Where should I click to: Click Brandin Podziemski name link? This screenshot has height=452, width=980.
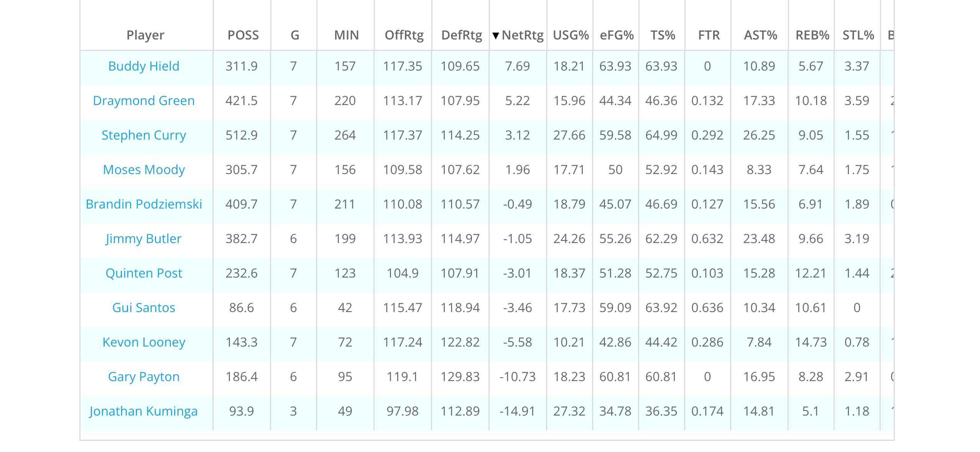click(x=144, y=204)
